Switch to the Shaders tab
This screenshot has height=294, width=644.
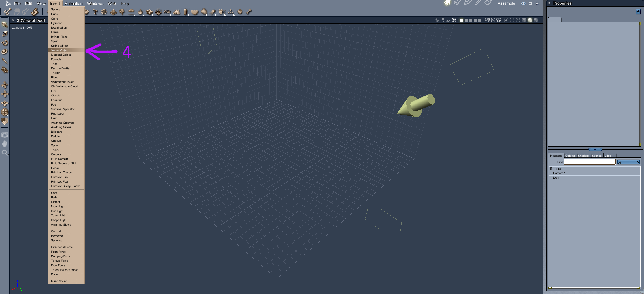(583, 156)
